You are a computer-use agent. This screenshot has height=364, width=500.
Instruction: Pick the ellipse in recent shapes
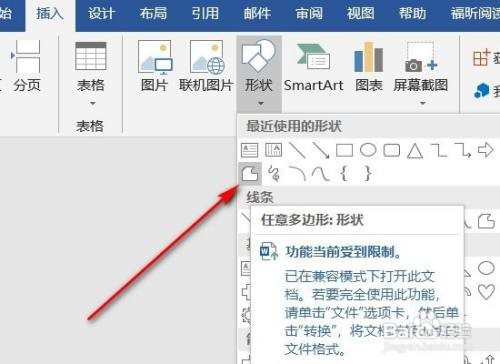368,150
